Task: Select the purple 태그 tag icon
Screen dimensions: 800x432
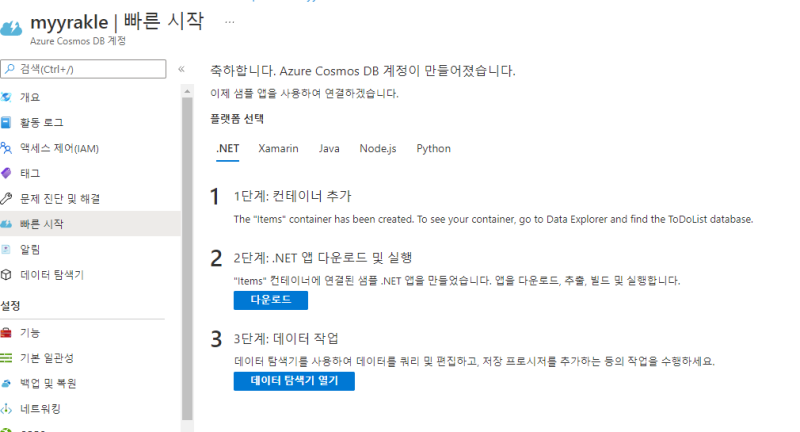Action: (7, 173)
